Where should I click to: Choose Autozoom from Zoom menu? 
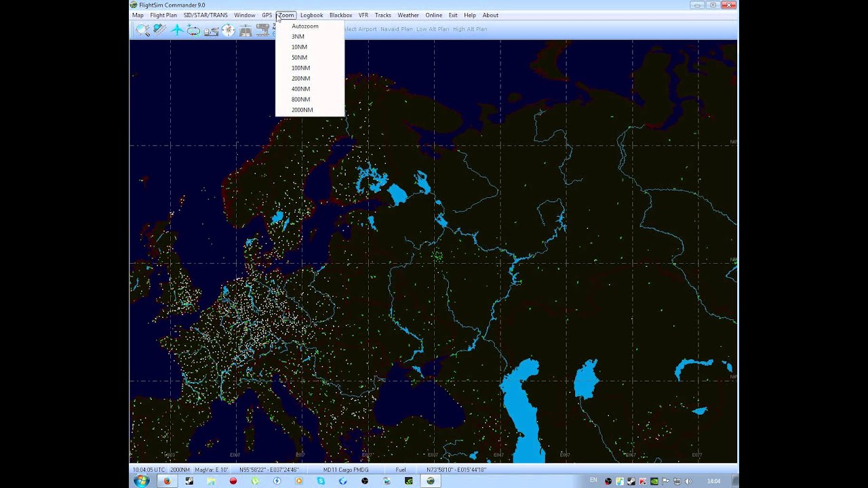(x=310, y=26)
